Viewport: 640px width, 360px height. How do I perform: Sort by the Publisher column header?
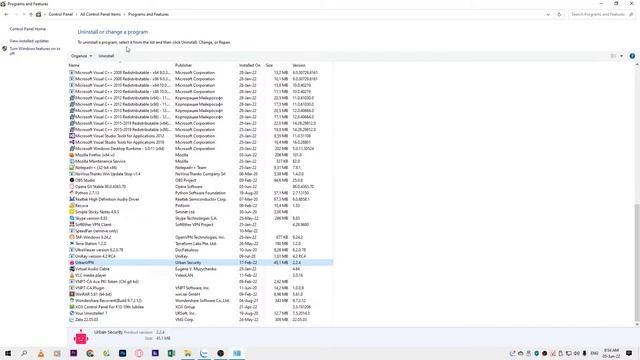[x=206, y=65]
